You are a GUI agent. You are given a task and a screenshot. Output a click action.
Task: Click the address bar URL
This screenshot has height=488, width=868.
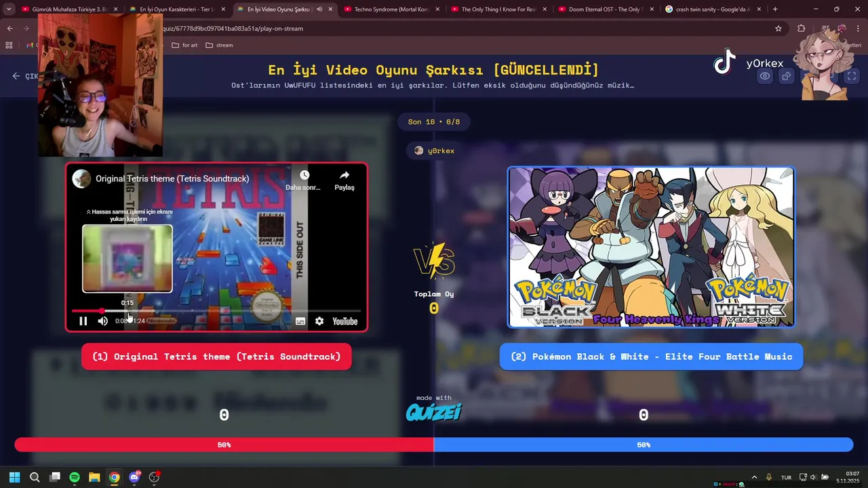click(x=233, y=28)
